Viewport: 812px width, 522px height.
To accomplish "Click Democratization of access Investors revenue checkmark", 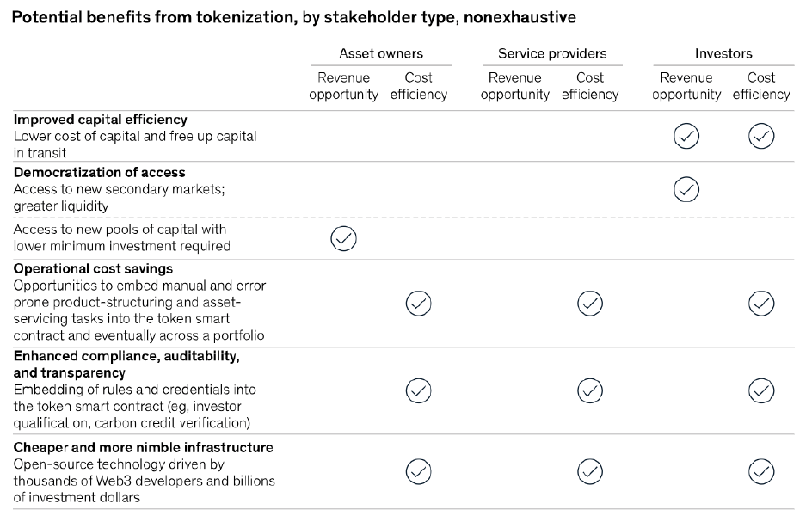I will click(x=686, y=189).
